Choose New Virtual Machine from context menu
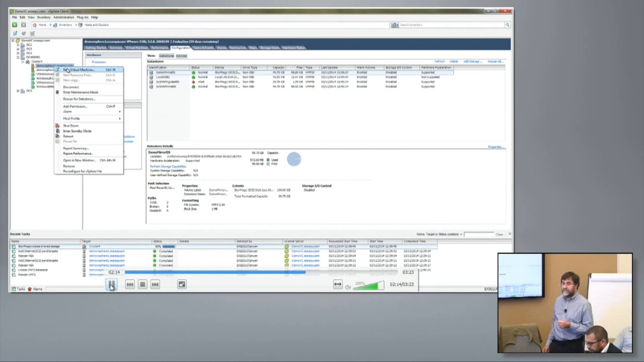 coord(89,70)
